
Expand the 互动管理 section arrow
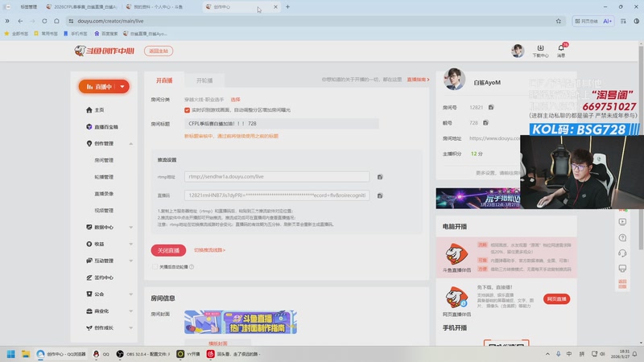131,261
